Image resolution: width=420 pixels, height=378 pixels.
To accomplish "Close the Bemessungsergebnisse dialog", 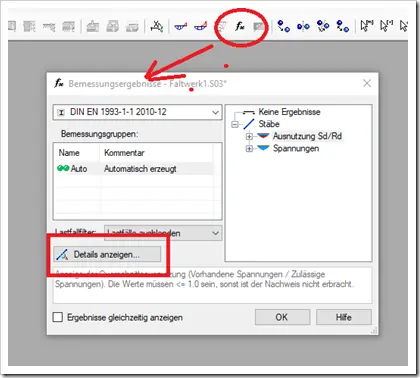I will [x=367, y=83].
